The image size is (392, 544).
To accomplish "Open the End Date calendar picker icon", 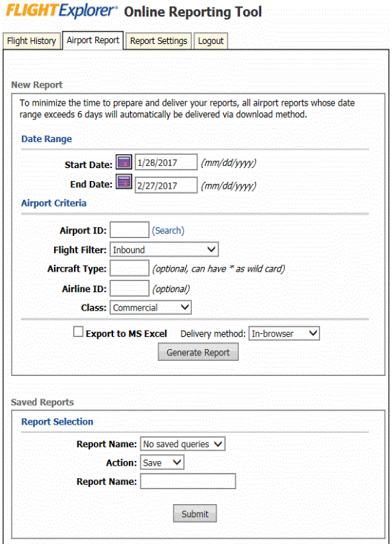I will tap(124, 182).
